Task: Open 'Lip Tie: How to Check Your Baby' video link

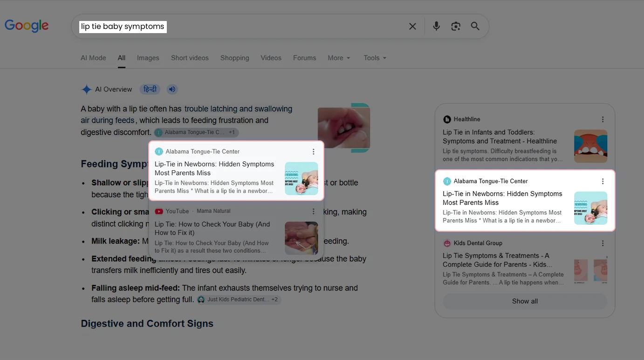Action: [212, 228]
